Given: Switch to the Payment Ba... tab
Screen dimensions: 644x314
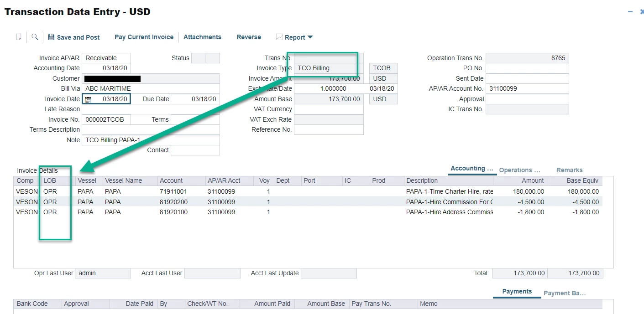Looking at the screenshot, I should coord(564,293).
